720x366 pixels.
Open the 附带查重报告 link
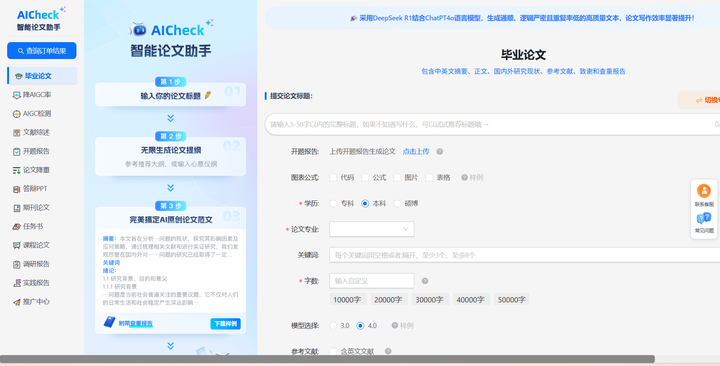[x=135, y=323]
